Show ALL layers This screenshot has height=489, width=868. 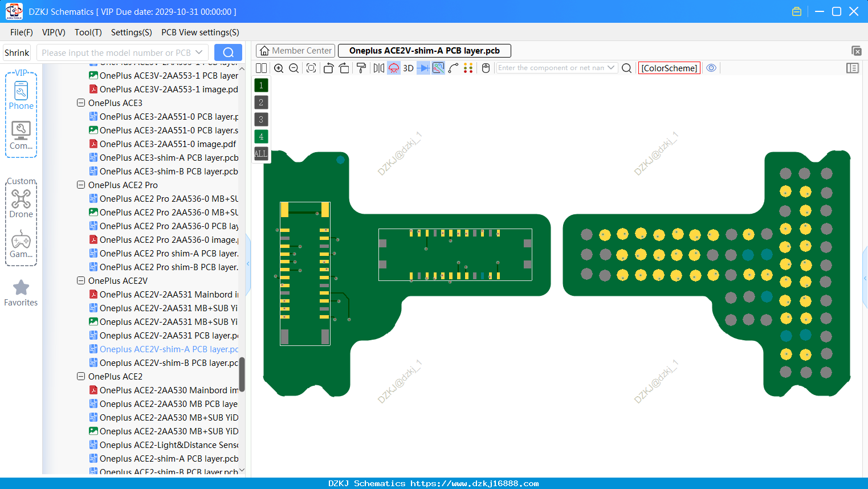click(261, 154)
